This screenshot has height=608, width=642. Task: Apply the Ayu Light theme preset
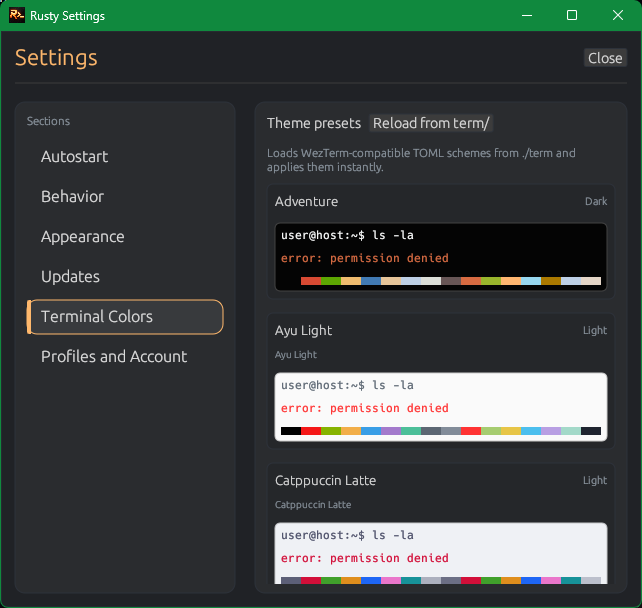point(441,381)
